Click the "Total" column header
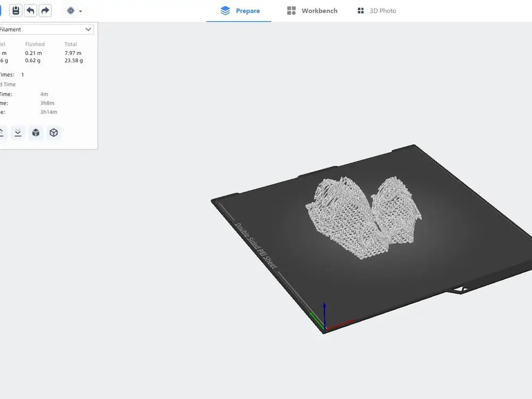 coord(71,44)
